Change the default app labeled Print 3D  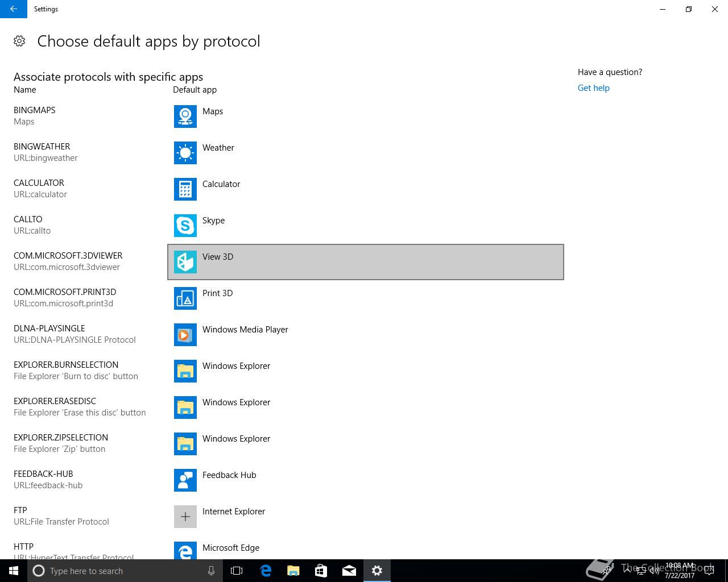[217, 293]
